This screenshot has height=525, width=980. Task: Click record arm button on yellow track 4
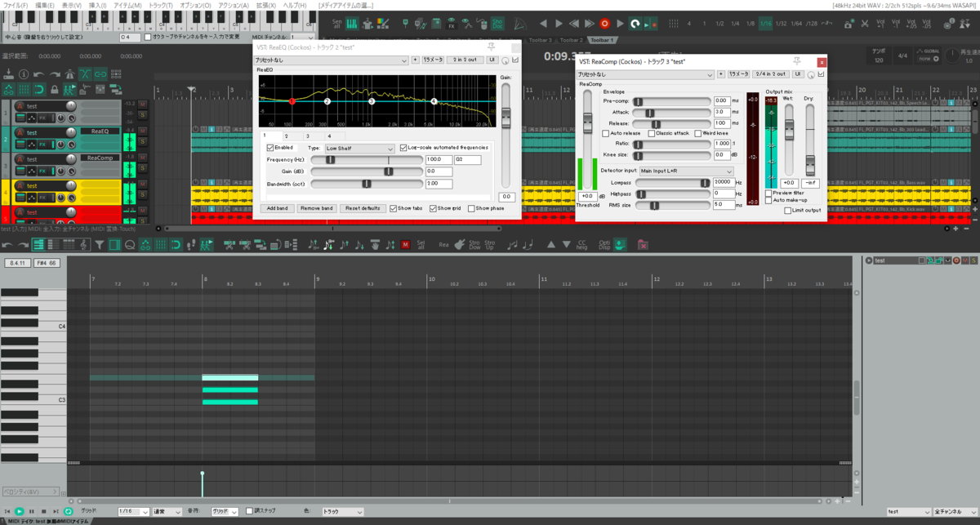coord(20,185)
